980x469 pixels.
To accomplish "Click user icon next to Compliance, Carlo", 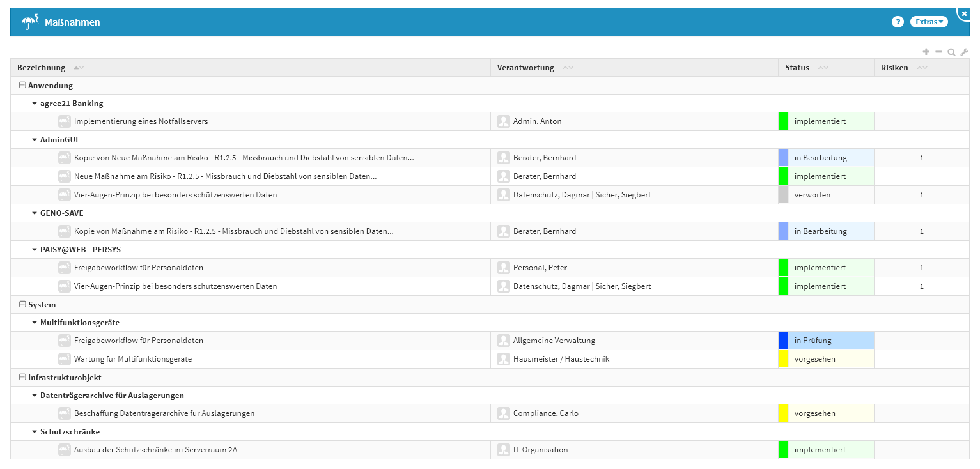I will click(x=504, y=413).
